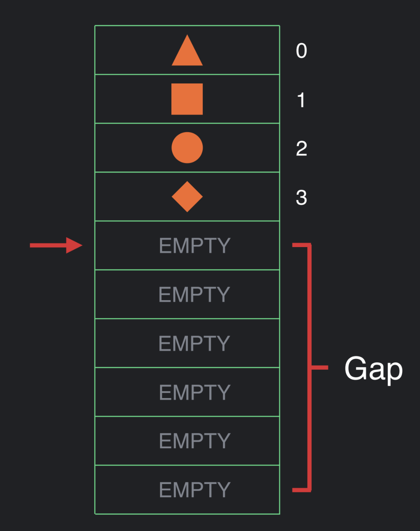Click the last EMPTY cell at bottom
This screenshot has height=531, width=420.
187,490
